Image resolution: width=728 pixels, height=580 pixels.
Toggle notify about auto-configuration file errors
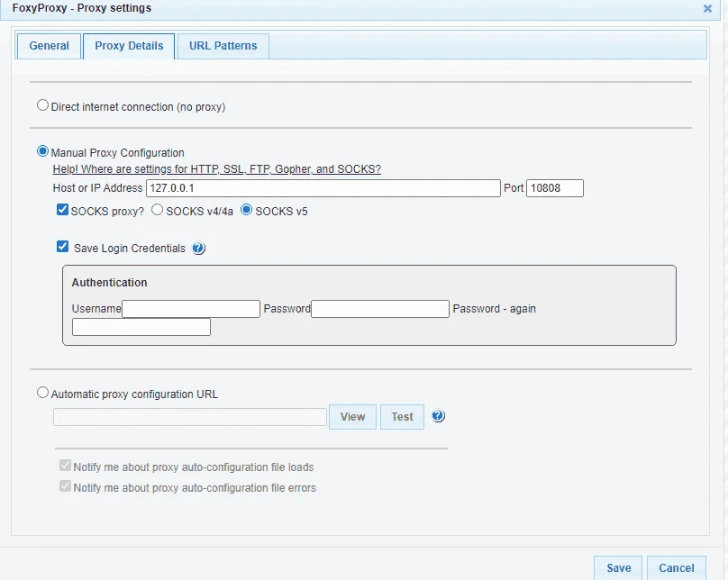tap(65, 486)
